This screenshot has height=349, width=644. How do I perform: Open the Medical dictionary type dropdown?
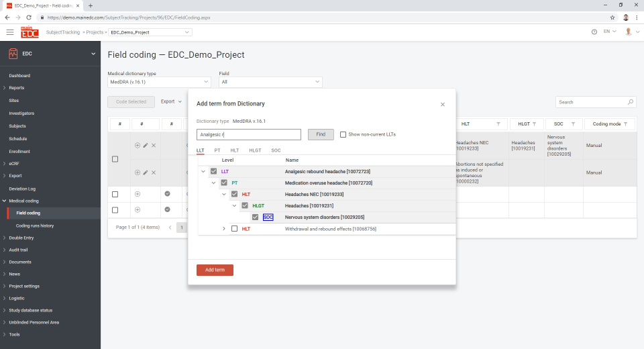click(x=159, y=82)
